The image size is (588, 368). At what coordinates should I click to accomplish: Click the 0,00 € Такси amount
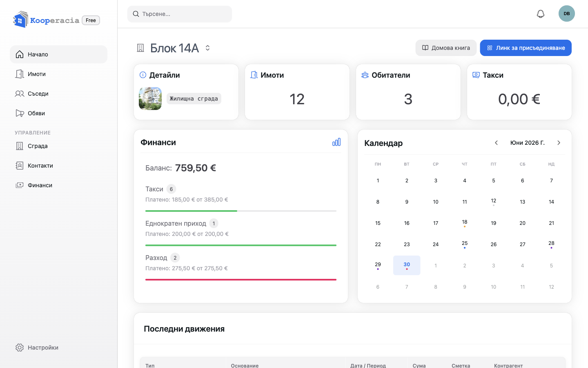tap(519, 99)
